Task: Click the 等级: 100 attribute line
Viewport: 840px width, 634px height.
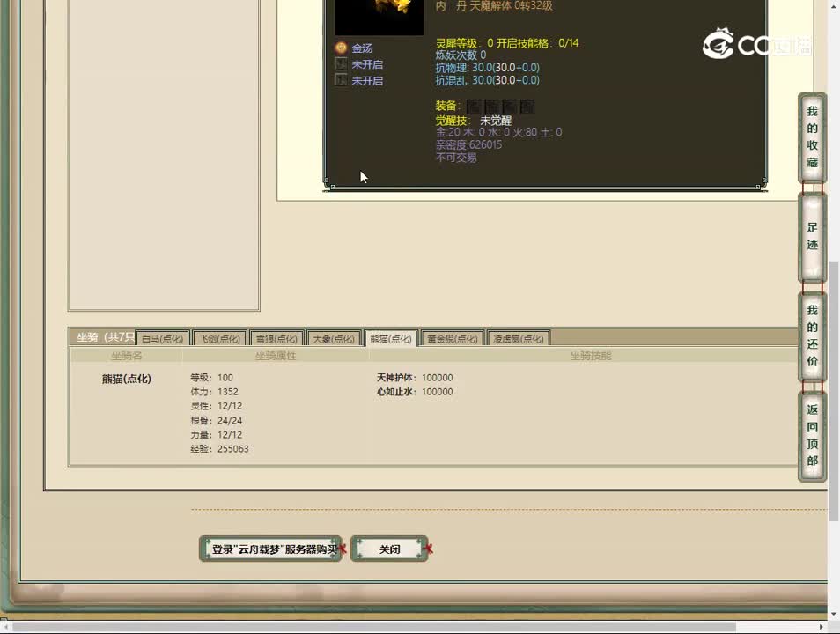Action: [211, 377]
